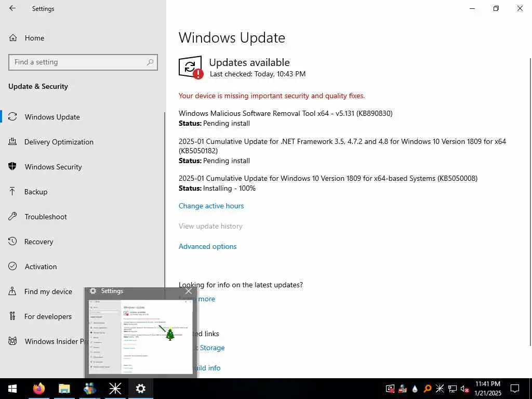The height and width of the screenshot is (399, 532).
Task: Click the two-people app icon in taskbar
Action: 89,389
